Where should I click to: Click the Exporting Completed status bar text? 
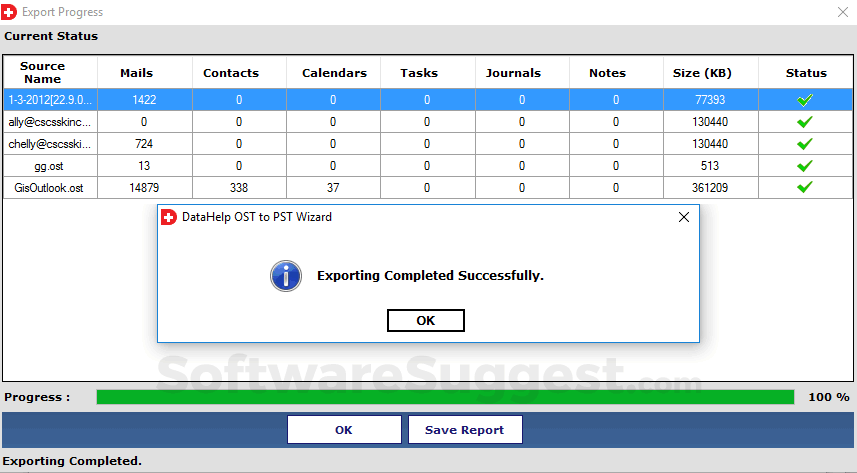pyautogui.click(x=72, y=461)
